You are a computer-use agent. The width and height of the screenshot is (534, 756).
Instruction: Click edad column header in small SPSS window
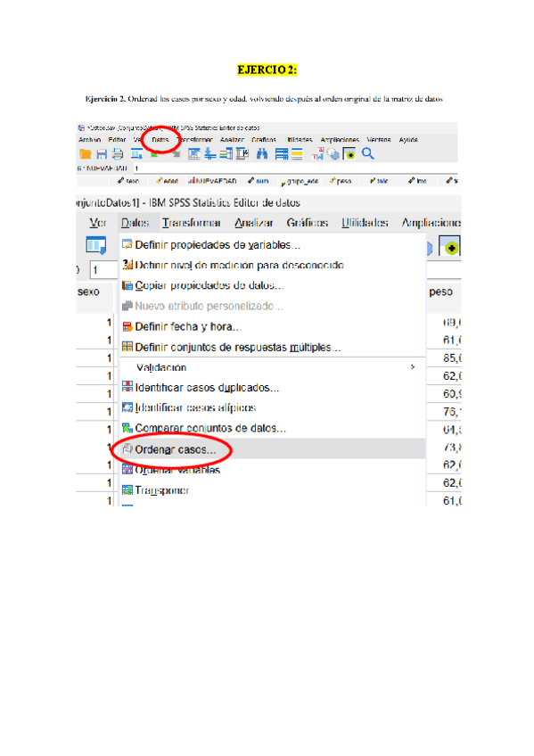[x=167, y=181]
